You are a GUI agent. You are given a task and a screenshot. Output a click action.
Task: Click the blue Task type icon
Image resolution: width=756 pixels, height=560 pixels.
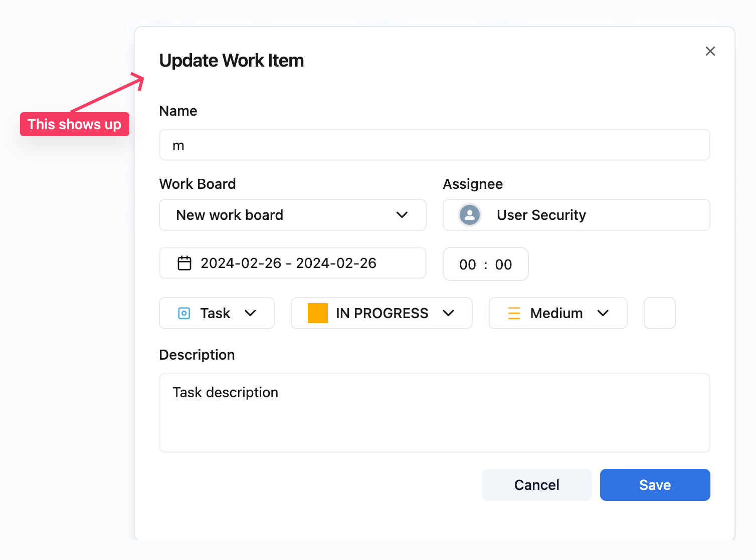[x=184, y=314]
